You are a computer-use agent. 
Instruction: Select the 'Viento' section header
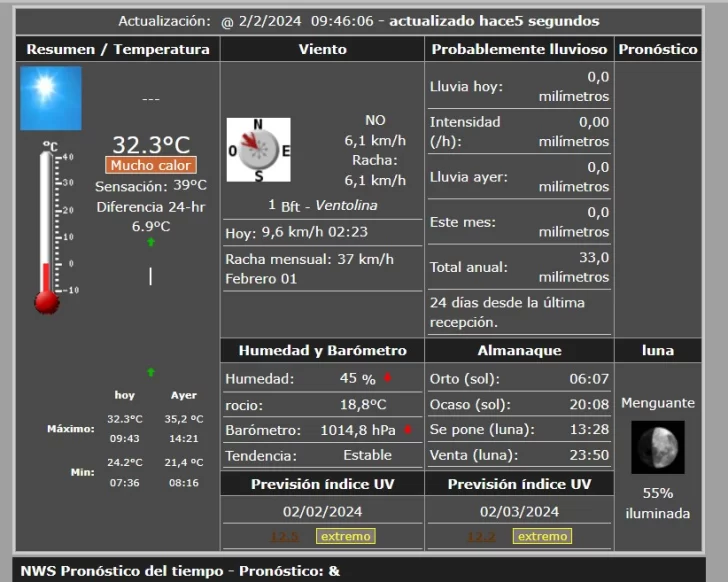[x=322, y=49]
